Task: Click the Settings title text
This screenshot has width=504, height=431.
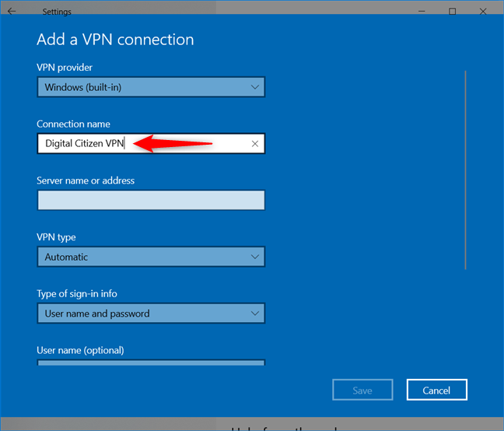Action: (57, 12)
